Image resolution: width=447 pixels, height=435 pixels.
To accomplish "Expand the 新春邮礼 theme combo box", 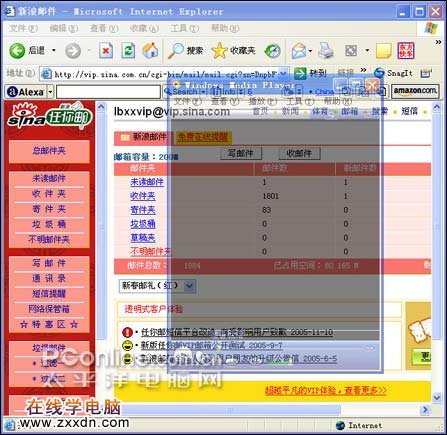I will 189,286.
